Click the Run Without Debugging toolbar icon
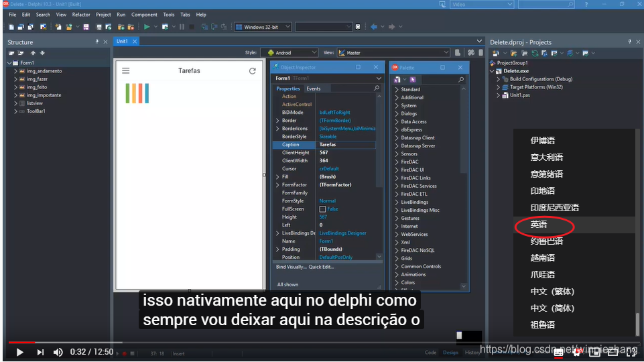The image size is (644, 362). pos(165,27)
